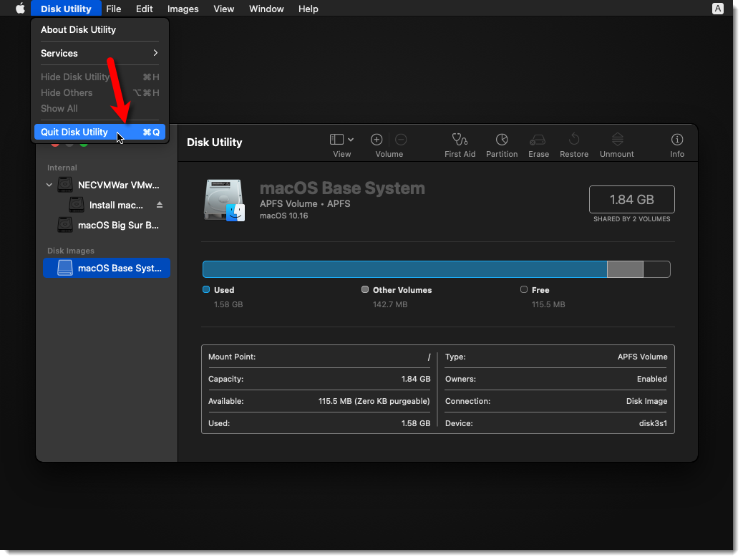Image resolution: width=743 pixels, height=560 pixels.
Task: Click the Other Volumes legend swatch
Action: [x=365, y=290]
